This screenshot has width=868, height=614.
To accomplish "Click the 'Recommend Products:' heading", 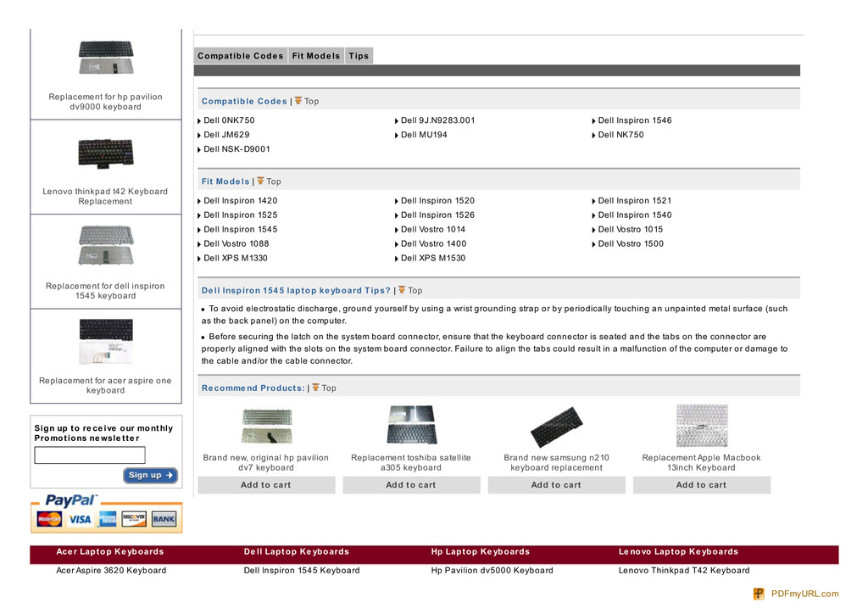I will tap(253, 388).
